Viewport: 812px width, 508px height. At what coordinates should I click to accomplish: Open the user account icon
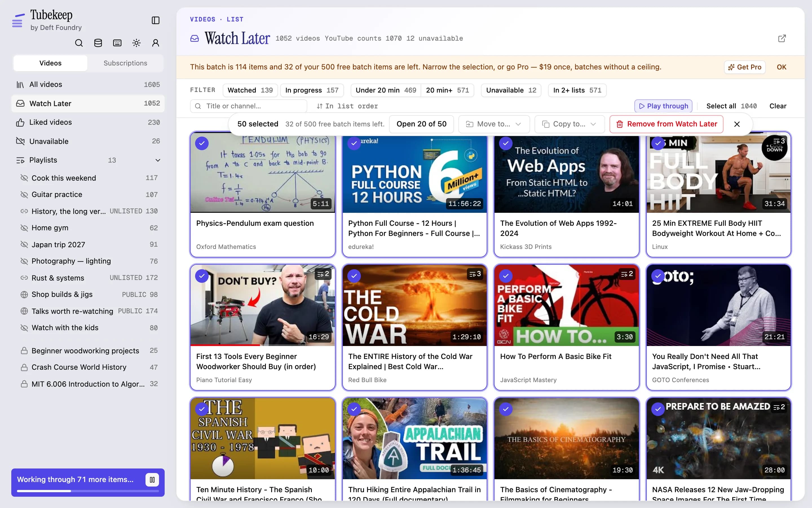[155, 43]
